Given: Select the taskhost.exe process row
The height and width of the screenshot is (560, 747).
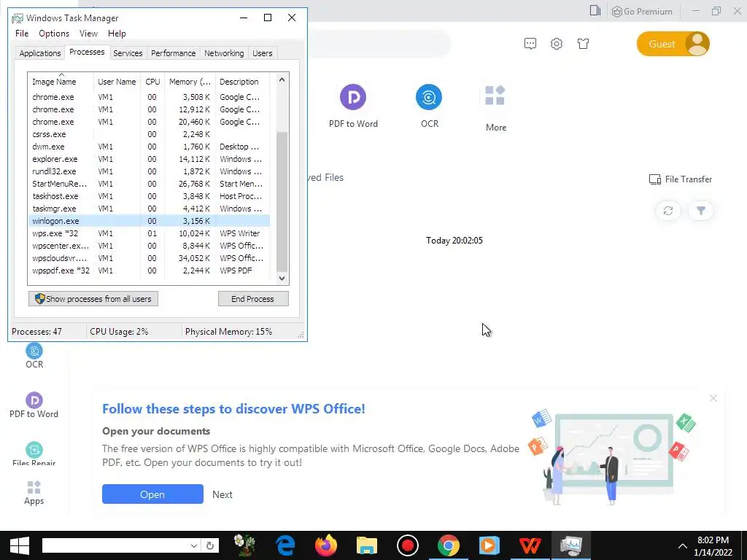Looking at the screenshot, I should click(x=149, y=196).
